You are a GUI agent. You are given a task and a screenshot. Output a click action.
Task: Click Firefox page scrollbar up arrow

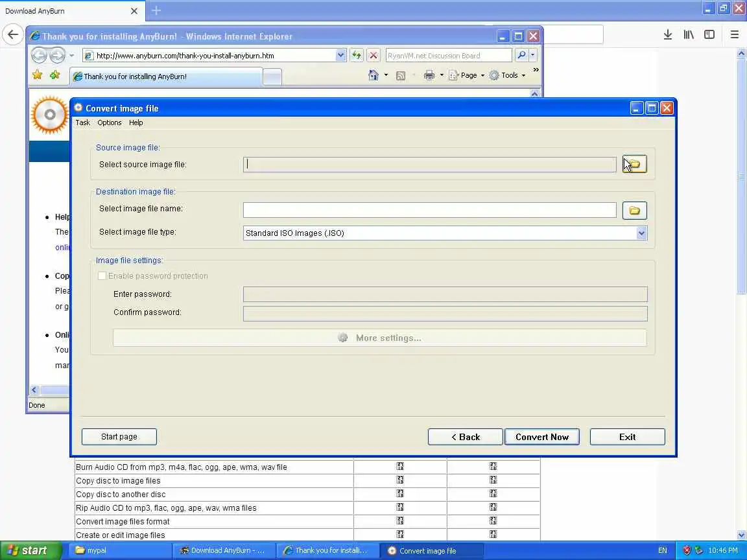pyautogui.click(x=741, y=54)
